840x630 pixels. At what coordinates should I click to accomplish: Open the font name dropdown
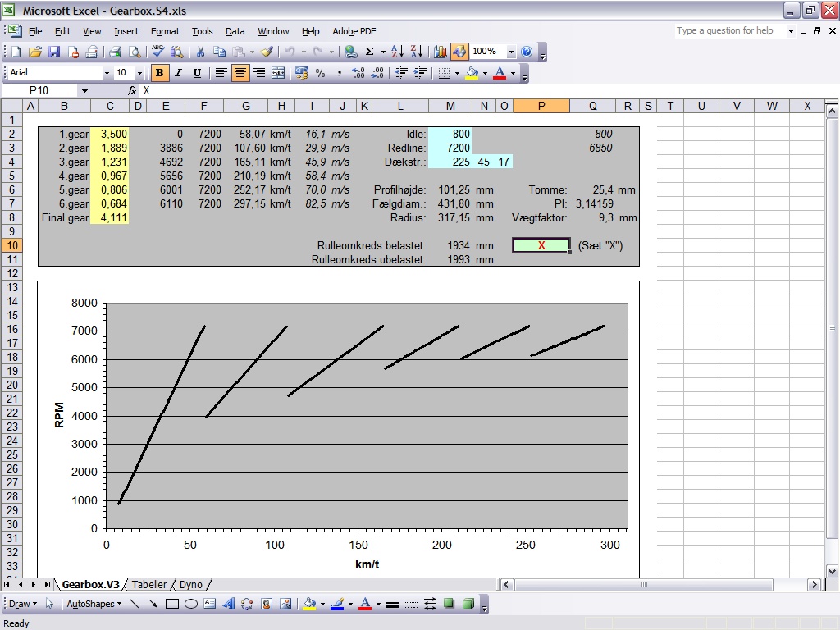coord(107,73)
